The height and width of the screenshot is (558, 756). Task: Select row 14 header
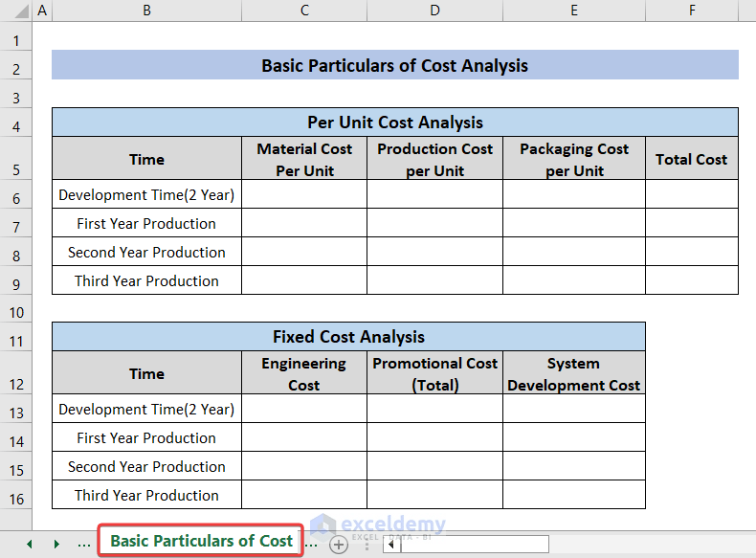(x=16, y=437)
